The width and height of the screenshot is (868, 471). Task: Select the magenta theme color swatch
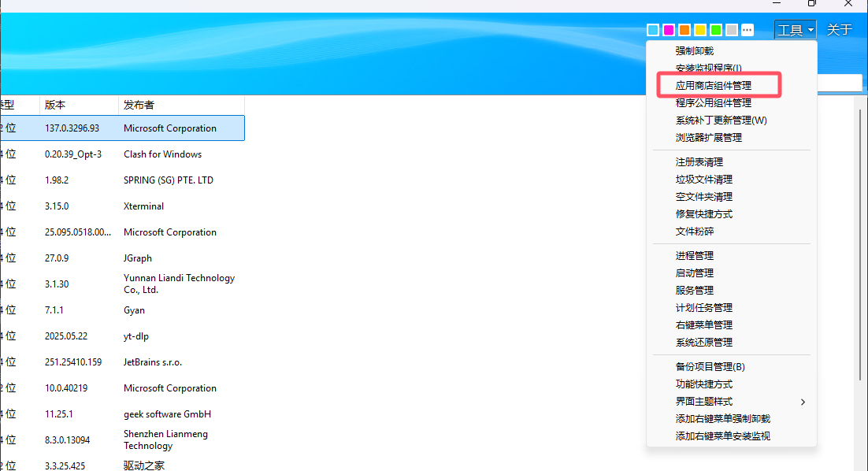(x=669, y=30)
